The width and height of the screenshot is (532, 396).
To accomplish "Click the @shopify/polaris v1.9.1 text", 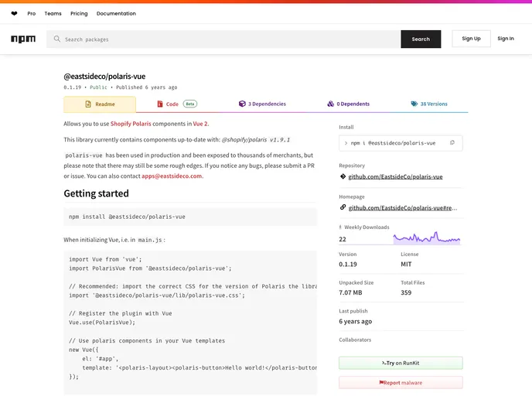I will pos(255,139).
